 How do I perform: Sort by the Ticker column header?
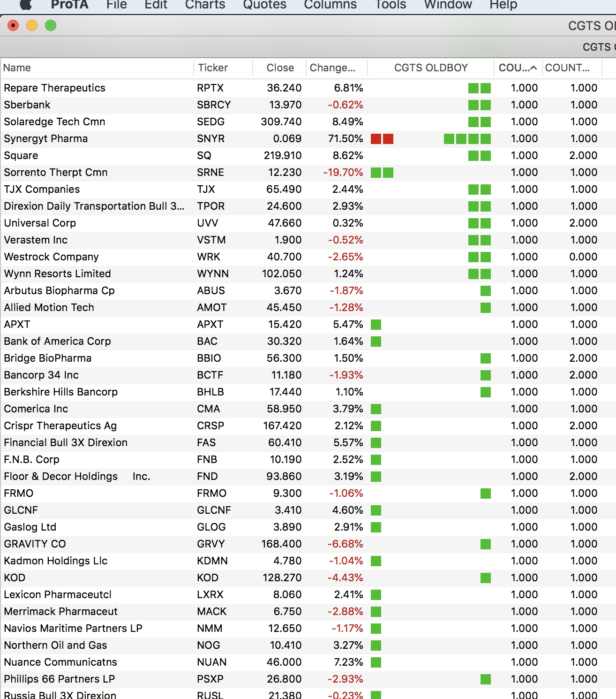[x=223, y=68]
